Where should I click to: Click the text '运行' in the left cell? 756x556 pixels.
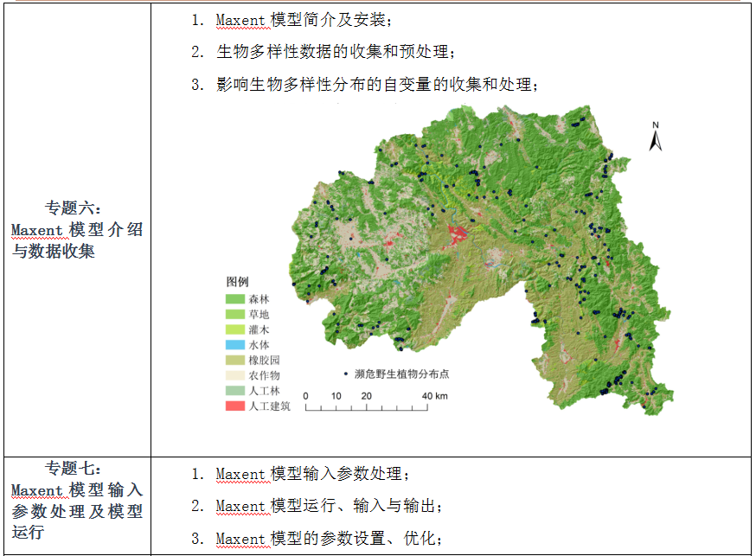click(28, 533)
